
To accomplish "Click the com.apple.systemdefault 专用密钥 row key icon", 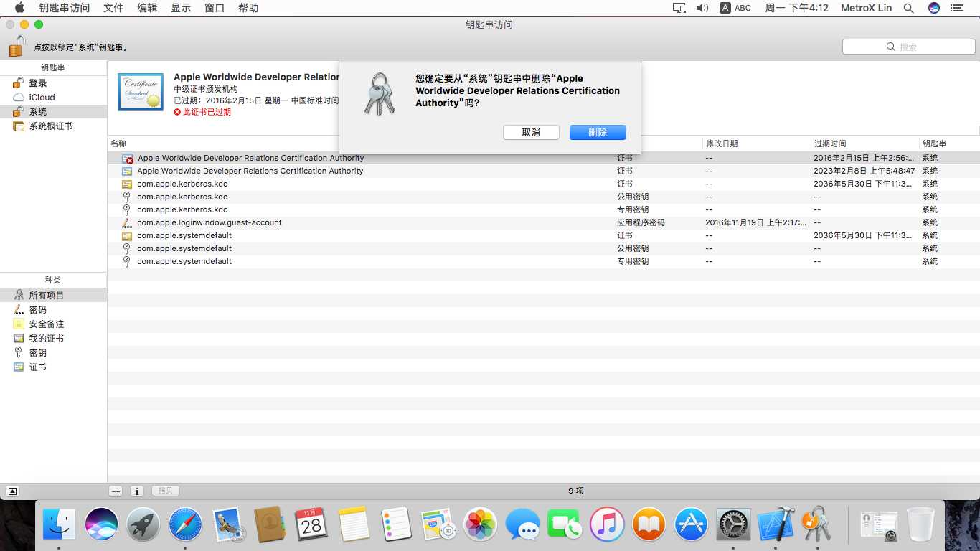I will [x=127, y=261].
